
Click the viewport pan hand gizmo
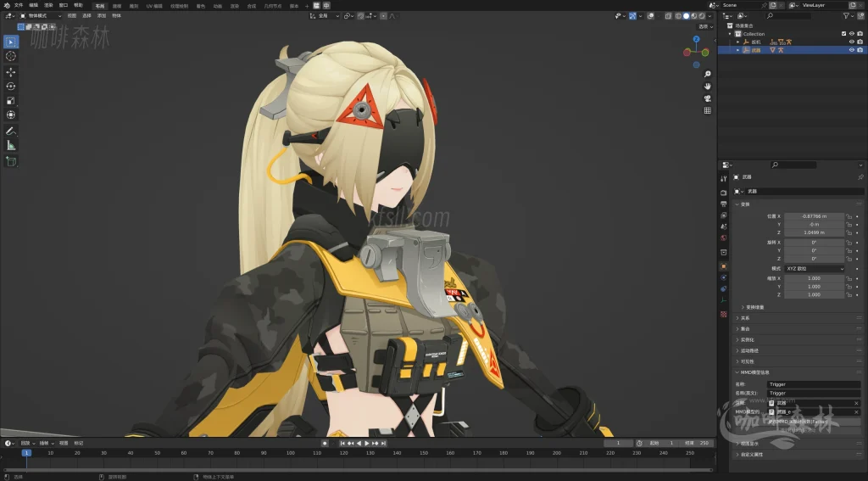pos(708,86)
